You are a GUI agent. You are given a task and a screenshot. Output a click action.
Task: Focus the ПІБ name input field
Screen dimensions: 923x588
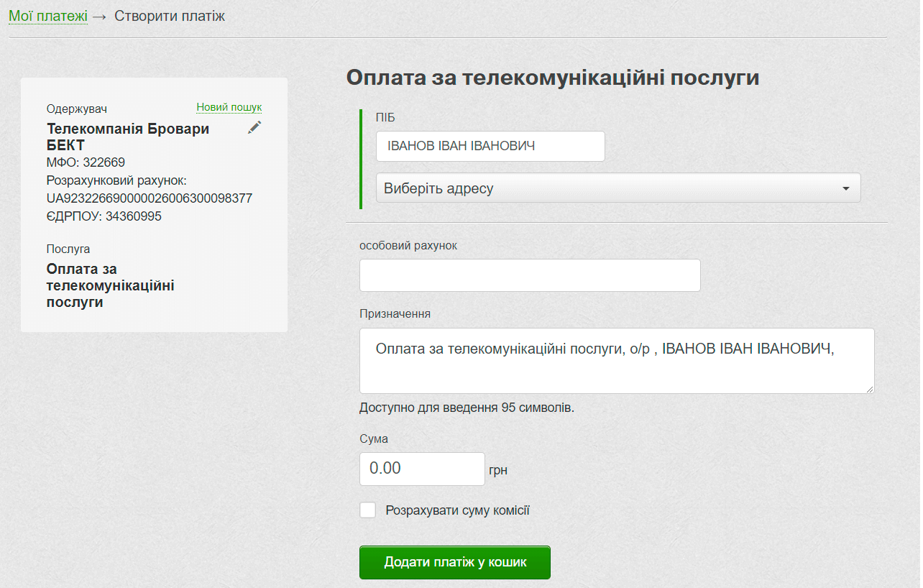point(490,146)
